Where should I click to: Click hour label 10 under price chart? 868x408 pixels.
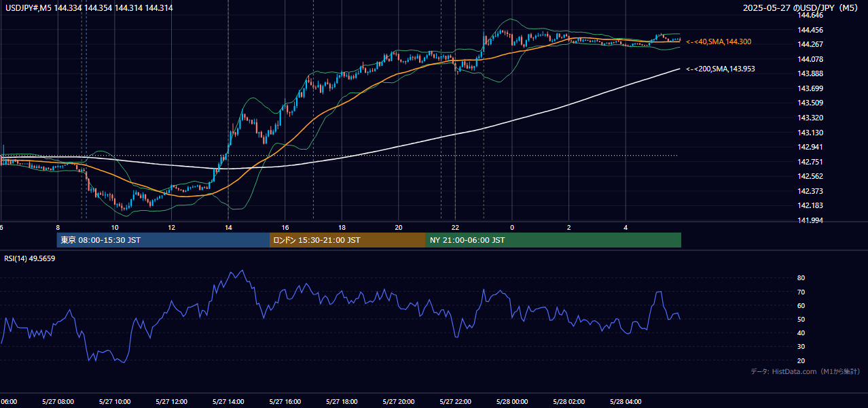click(x=115, y=227)
